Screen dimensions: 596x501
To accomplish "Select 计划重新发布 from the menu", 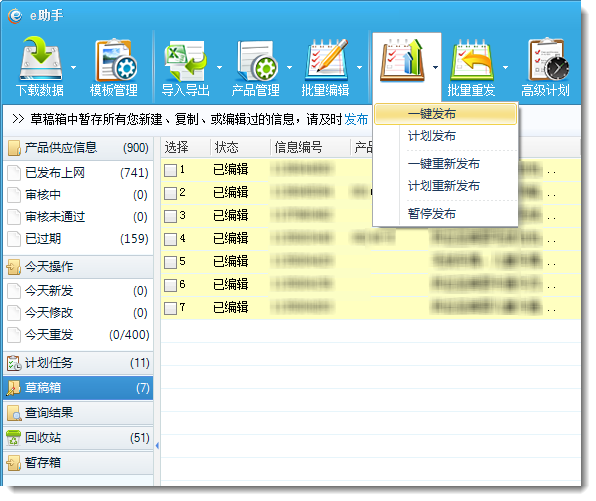I will [445, 186].
